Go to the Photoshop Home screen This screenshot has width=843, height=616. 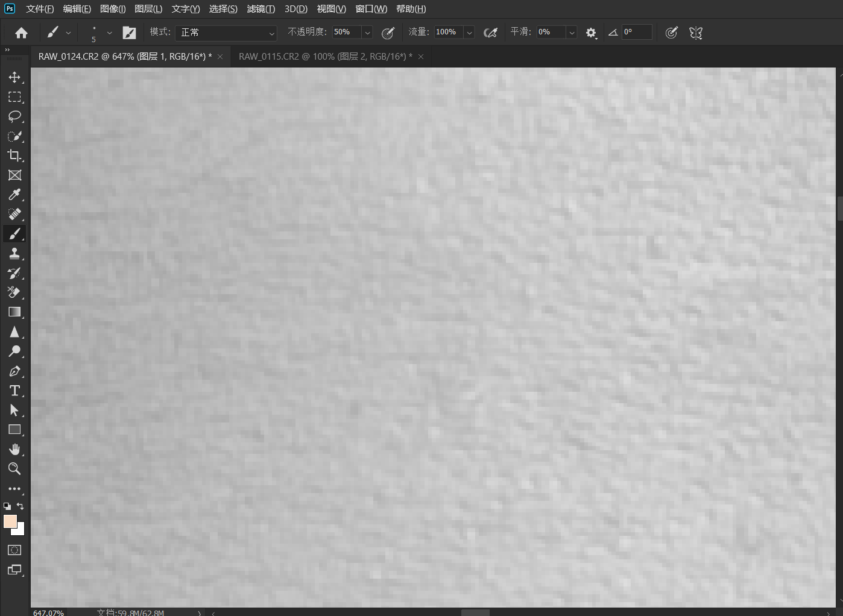[22, 33]
